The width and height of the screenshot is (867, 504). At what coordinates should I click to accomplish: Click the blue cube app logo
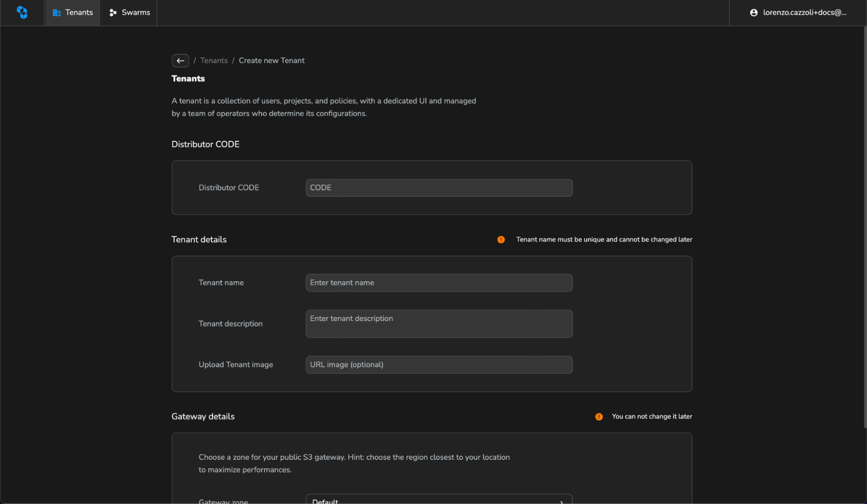pos(22,13)
